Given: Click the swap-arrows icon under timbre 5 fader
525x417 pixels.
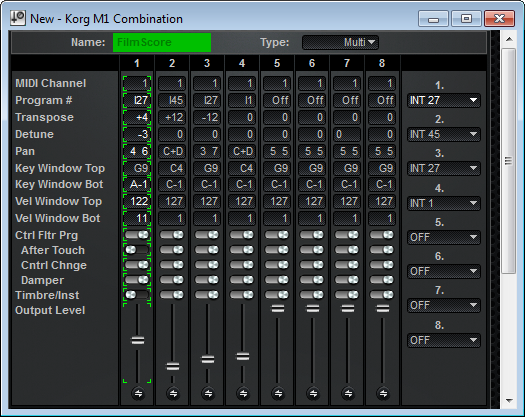Looking at the screenshot, I should pos(278,393).
